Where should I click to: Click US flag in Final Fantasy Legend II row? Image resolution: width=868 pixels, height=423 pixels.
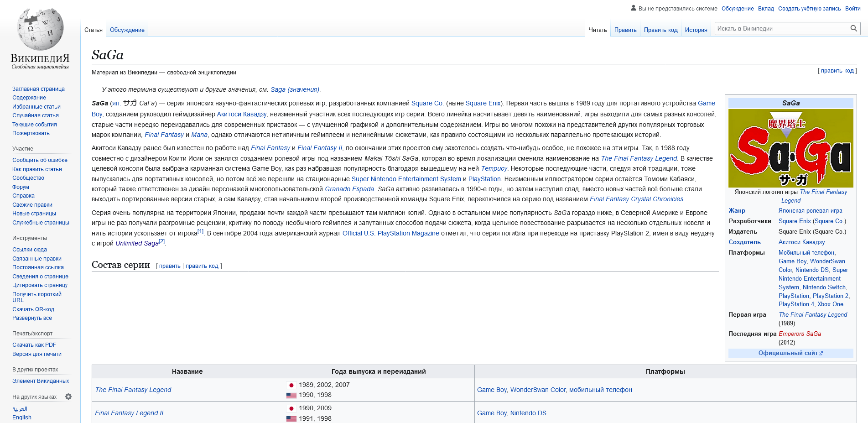click(291, 418)
